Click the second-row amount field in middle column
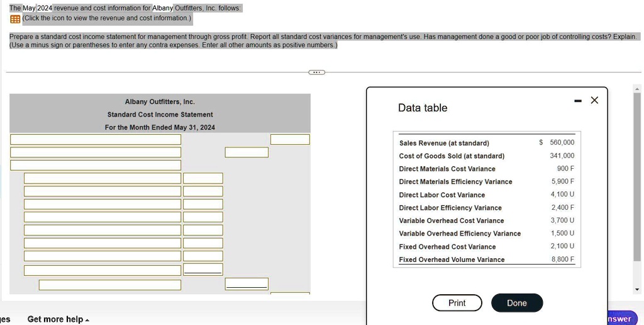644x325 pixels. coord(247,152)
